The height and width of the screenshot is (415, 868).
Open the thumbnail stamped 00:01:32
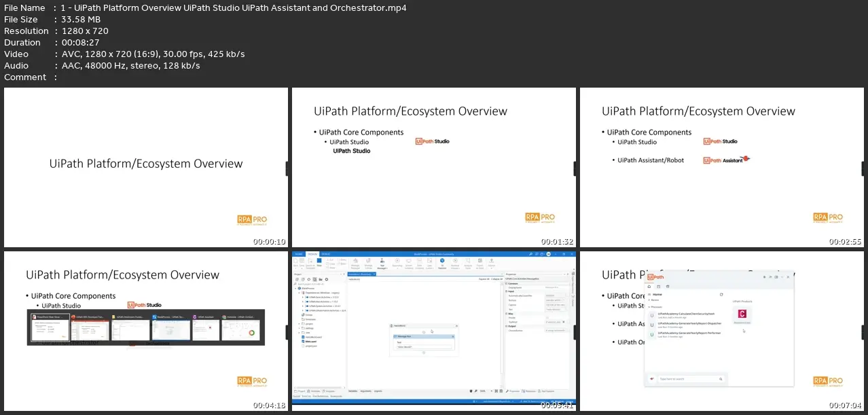point(434,168)
